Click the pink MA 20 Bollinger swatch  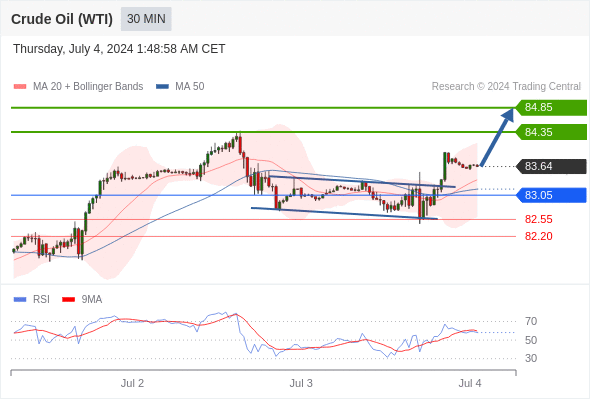tap(20, 87)
